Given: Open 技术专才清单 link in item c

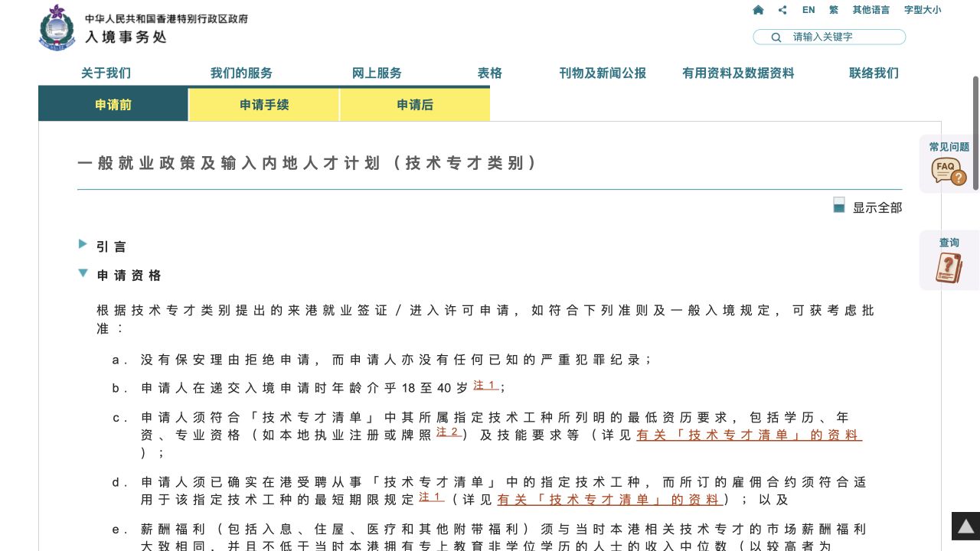Looking at the screenshot, I should coord(749,435).
